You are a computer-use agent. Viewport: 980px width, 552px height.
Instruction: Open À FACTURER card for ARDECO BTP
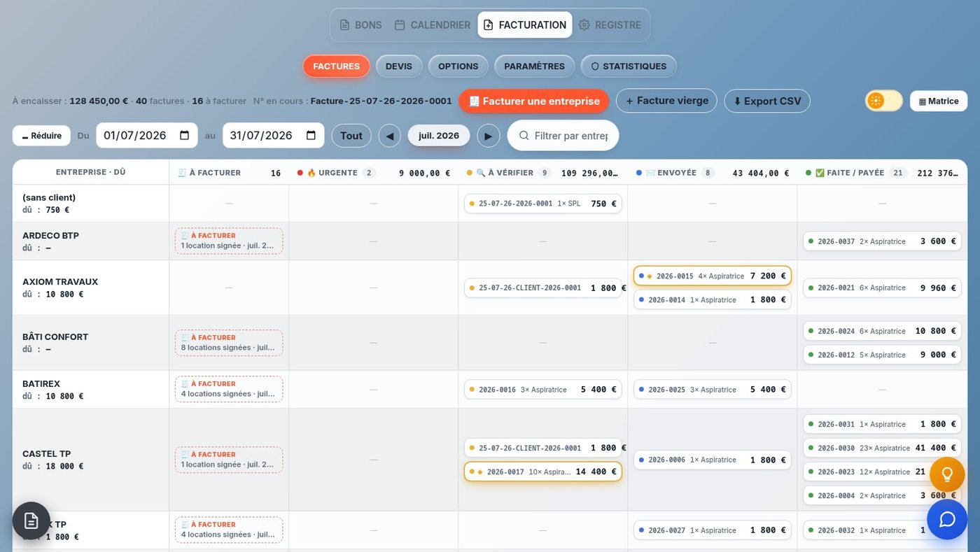click(x=229, y=241)
